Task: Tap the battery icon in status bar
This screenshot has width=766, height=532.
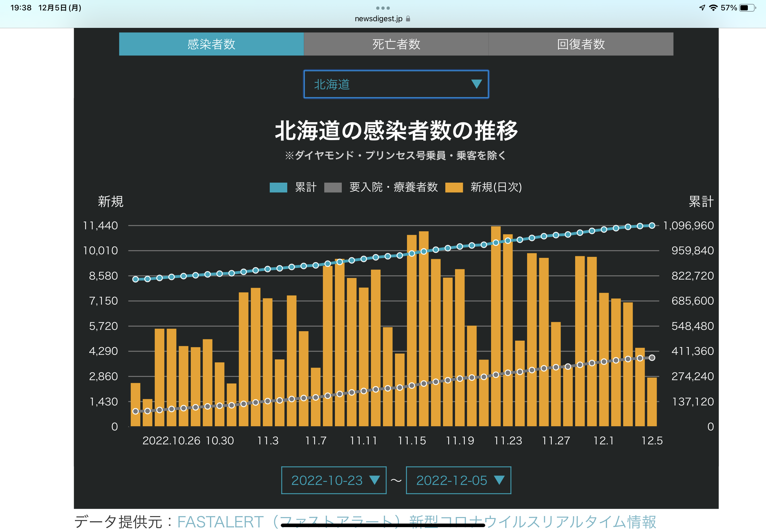Action: [747, 8]
